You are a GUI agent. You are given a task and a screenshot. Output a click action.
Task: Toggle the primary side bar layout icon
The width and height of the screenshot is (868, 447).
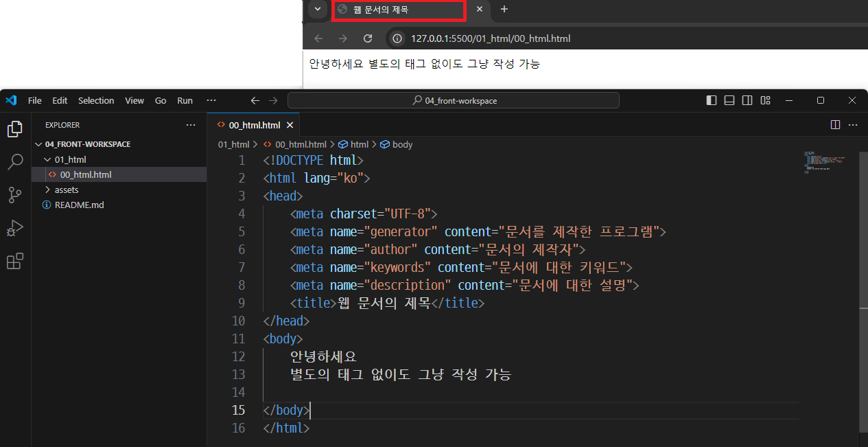pyautogui.click(x=712, y=100)
